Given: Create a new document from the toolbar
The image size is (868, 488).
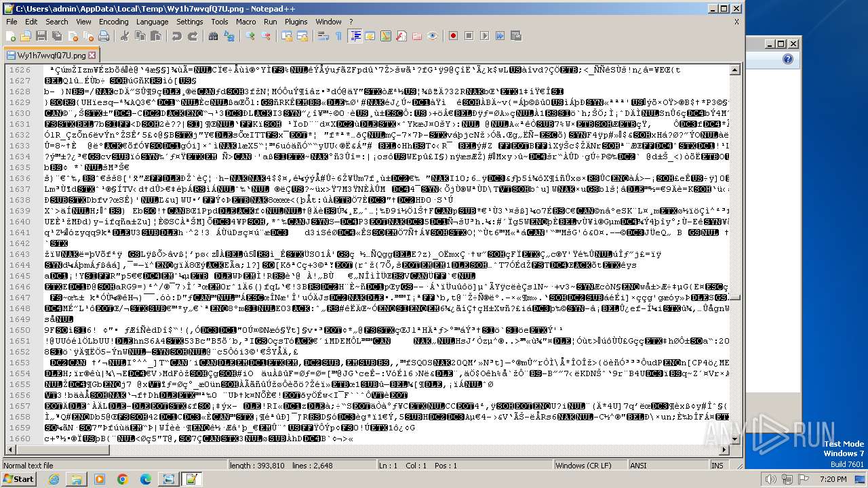Looking at the screenshot, I should coord(12,36).
